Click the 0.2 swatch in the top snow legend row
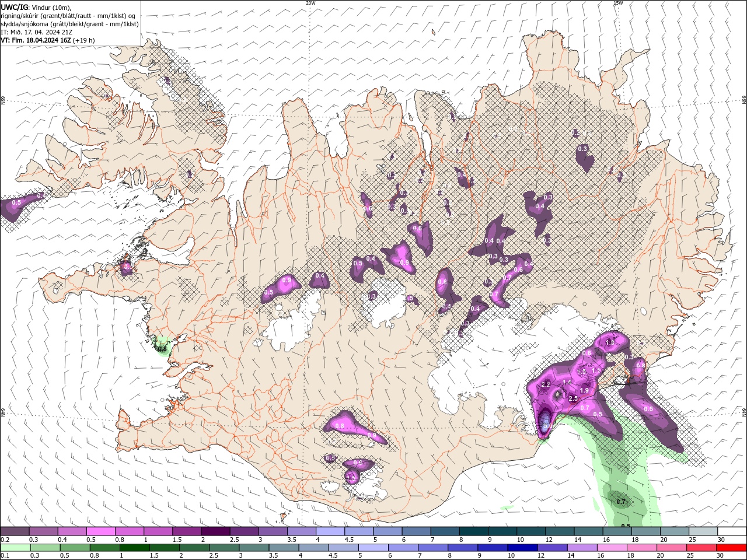Viewport: 747px width, 560px height. [15, 531]
